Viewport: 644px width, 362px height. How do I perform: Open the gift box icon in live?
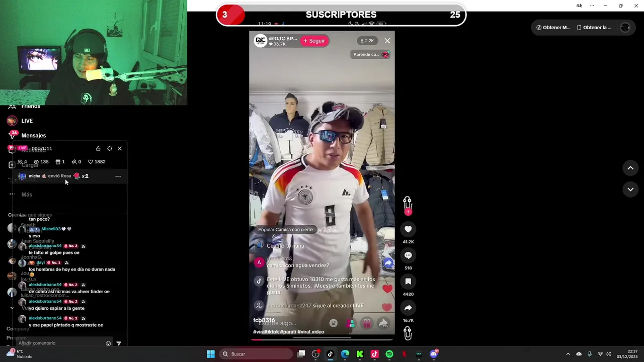coord(367,323)
